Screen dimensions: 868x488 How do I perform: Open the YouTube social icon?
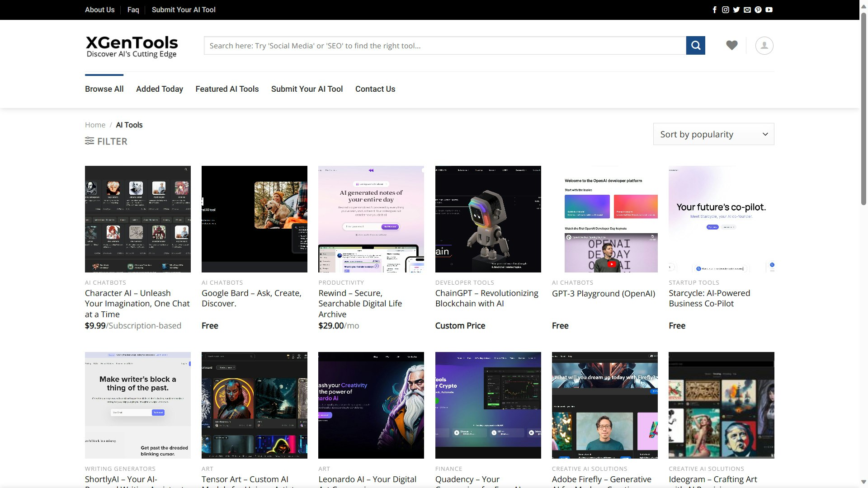click(x=769, y=9)
